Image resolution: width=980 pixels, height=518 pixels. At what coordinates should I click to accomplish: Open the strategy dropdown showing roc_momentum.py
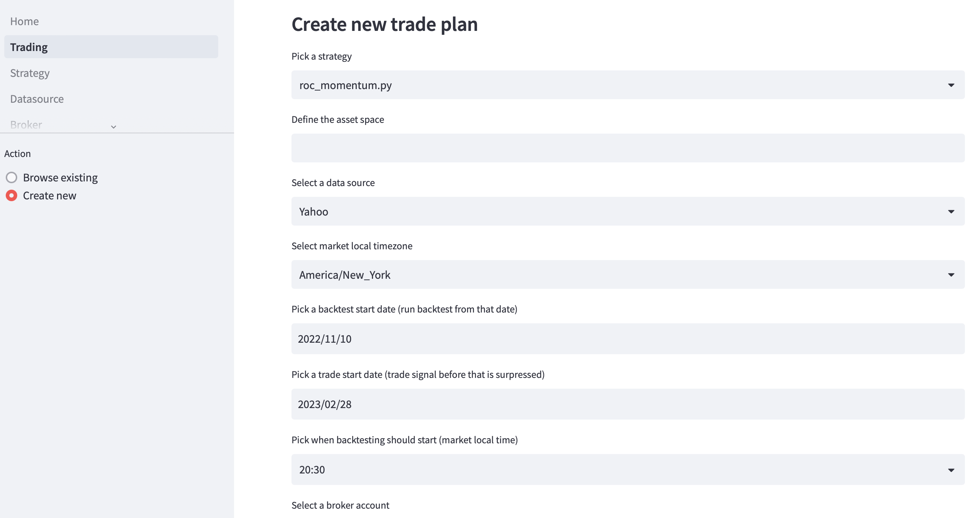coord(628,84)
